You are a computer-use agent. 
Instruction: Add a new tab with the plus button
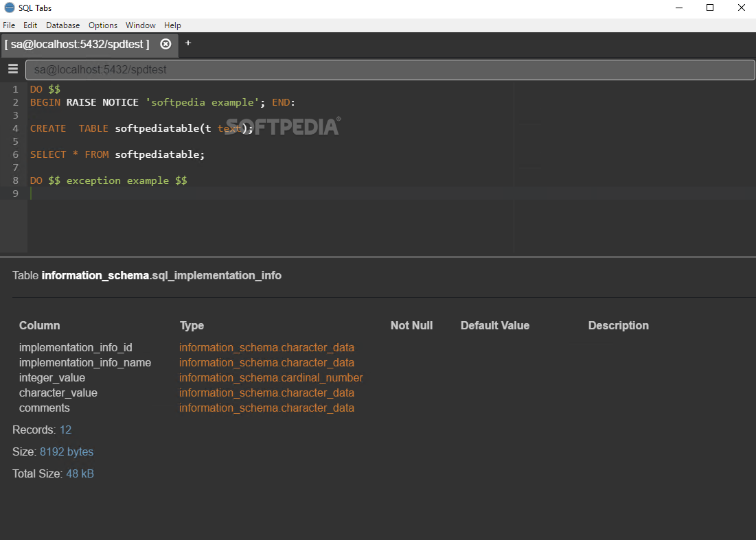pos(188,43)
